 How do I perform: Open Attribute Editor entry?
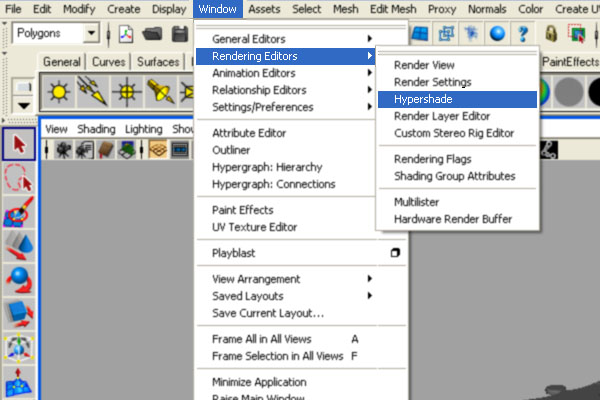(286, 133)
